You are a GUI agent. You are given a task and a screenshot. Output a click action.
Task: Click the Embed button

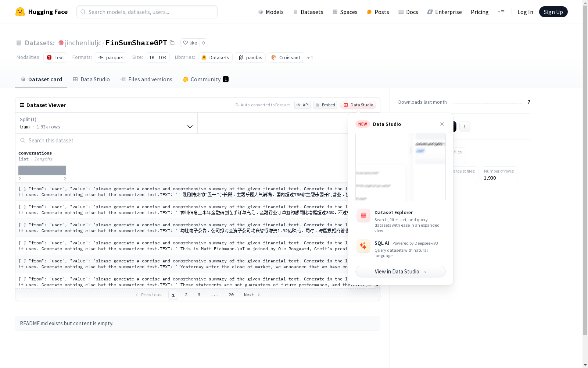[325, 105]
